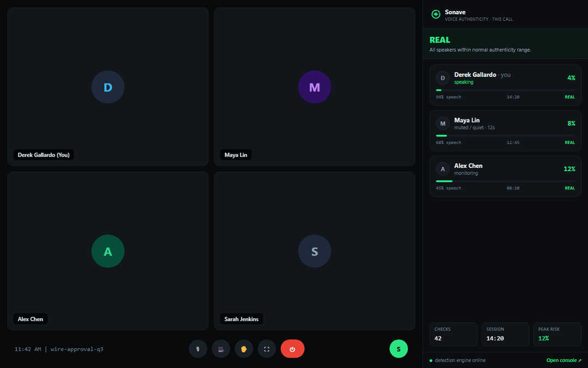Click the 08:10 time on Alex's card

click(x=513, y=188)
